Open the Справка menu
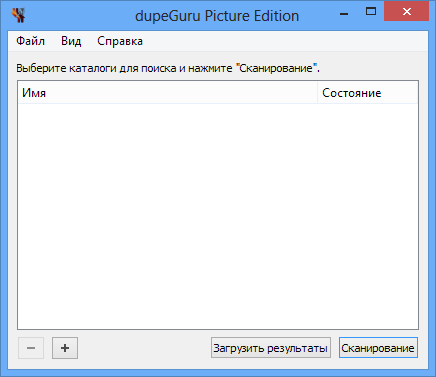 pos(120,41)
